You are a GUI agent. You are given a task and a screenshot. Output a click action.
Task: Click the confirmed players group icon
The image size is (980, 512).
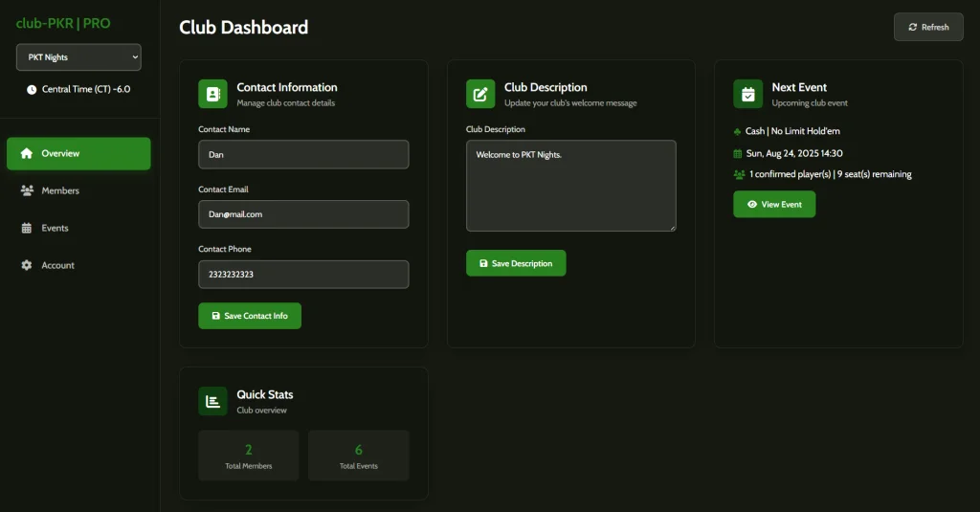tap(739, 175)
